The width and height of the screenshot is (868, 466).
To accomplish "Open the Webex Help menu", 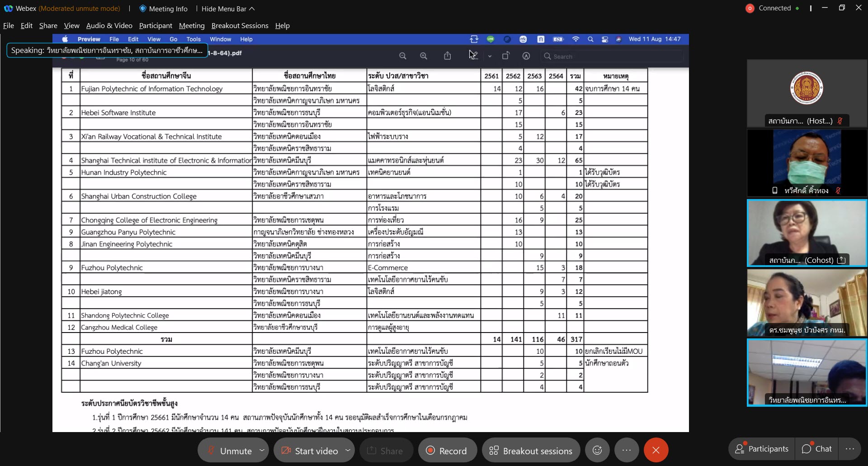I will [x=283, y=26].
